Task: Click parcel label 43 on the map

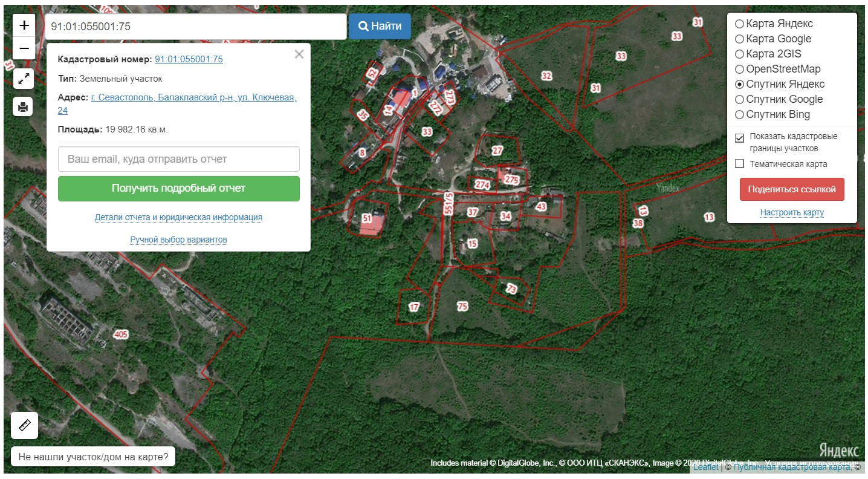Action: click(541, 207)
